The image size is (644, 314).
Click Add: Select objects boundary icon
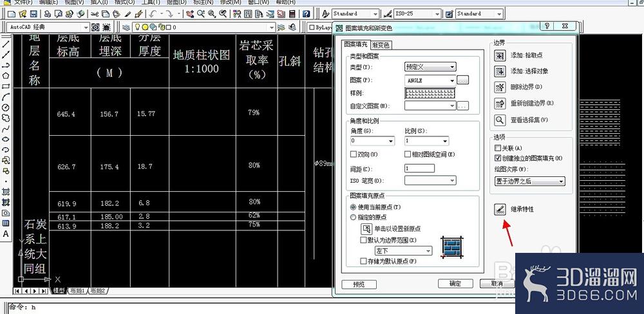click(500, 71)
